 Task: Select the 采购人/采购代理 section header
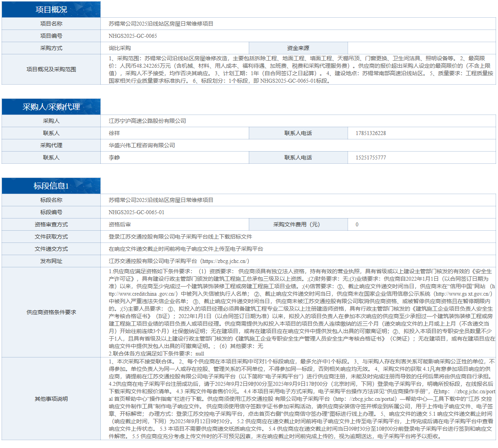(x=51, y=107)
